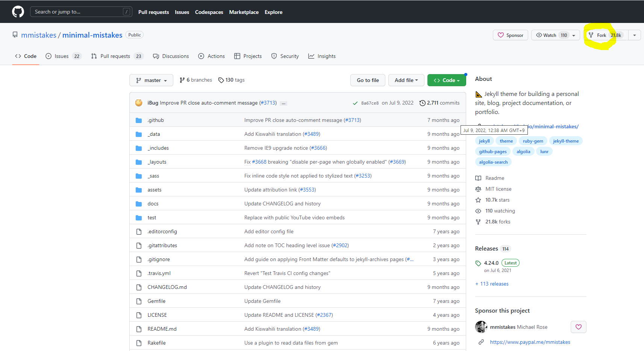Open the _layouts folder icon
The width and height of the screenshot is (644, 351).
point(139,162)
